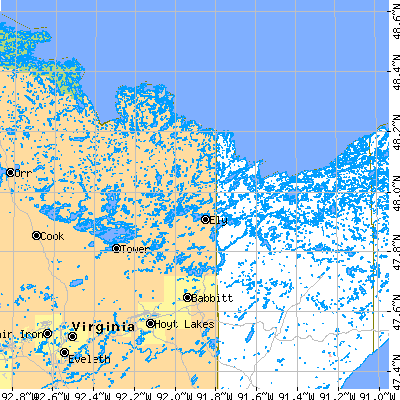Click the 91.2°W longitude label
400x400 pixels.
tap(338, 396)
